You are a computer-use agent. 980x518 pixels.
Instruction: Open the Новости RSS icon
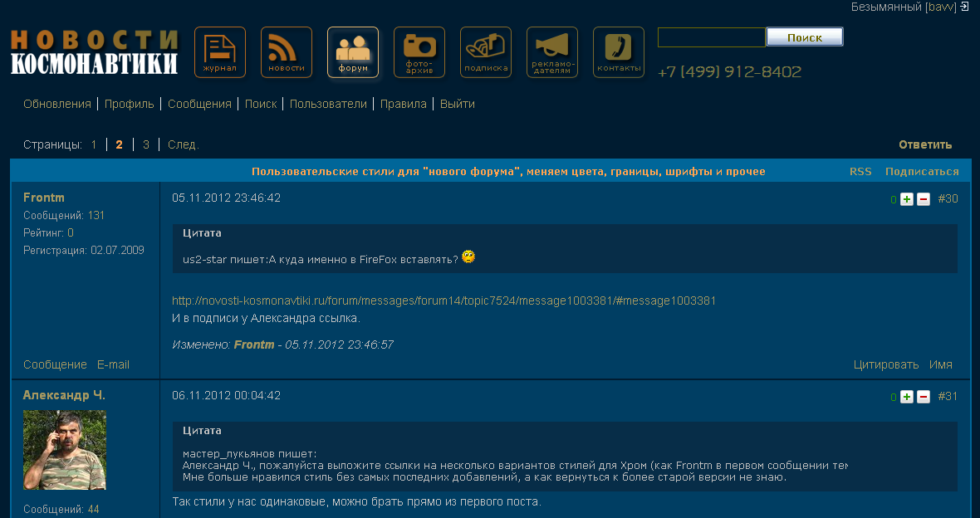[x=287, y=52]
